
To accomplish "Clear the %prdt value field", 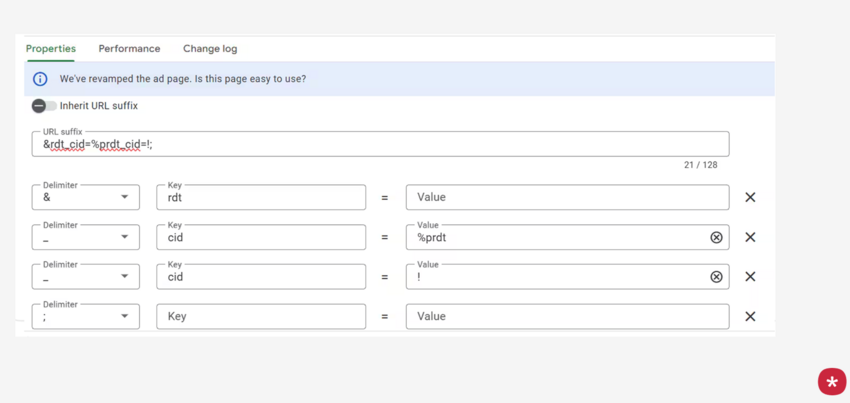I will tap(716, 237).
